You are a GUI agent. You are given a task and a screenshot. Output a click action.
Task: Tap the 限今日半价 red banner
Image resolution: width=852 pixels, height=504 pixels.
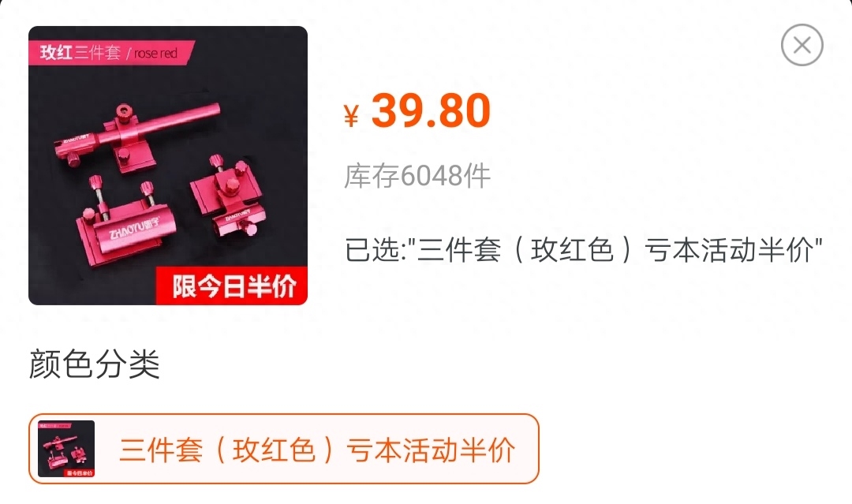tap(232, 286)
